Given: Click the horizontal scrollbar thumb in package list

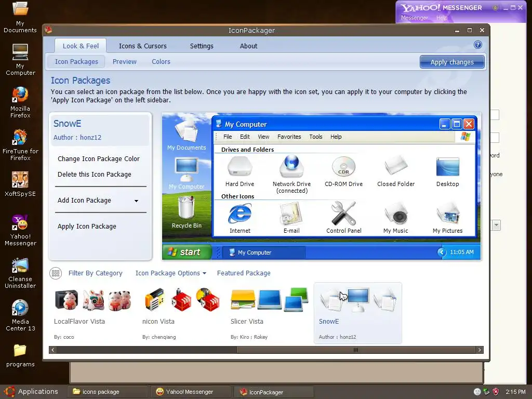Looking at the screenshot, I should [x=356, y=350].
